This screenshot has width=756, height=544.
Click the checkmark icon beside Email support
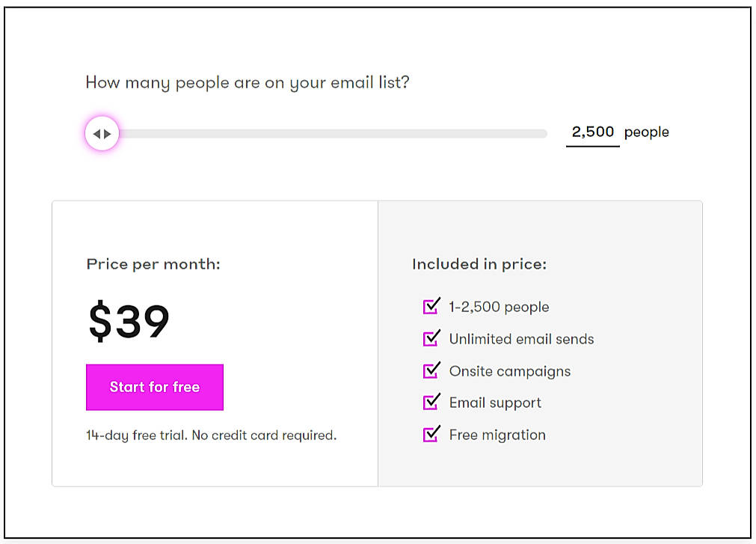pyautogui.click(x=430, y=403)
